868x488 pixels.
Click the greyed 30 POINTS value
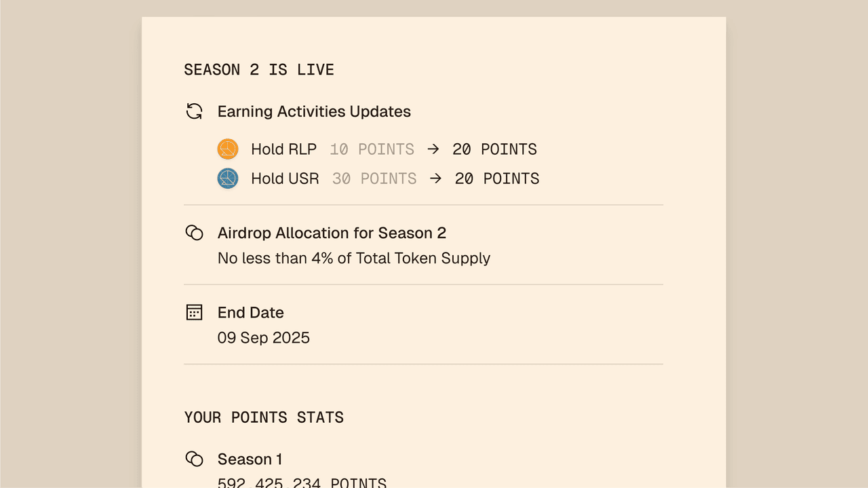(x=374, y=179)
